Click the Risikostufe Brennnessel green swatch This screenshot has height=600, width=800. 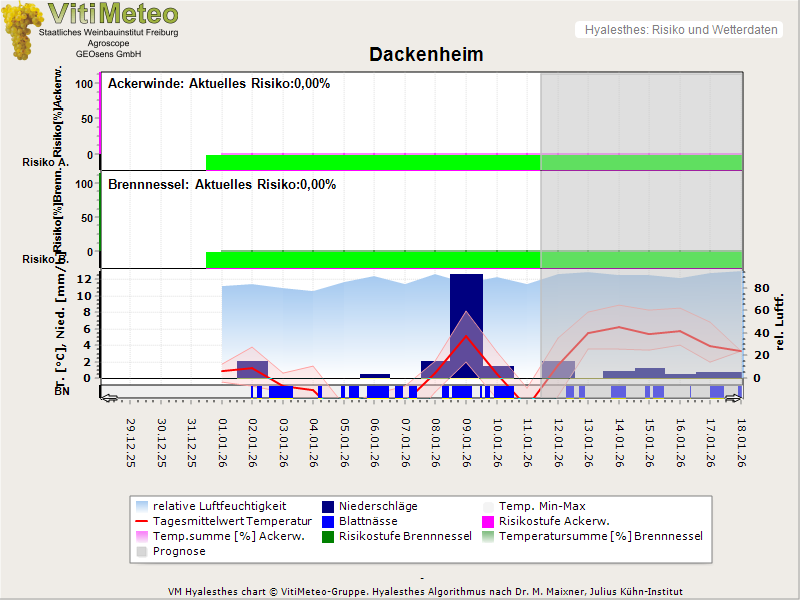click(329, 536)
